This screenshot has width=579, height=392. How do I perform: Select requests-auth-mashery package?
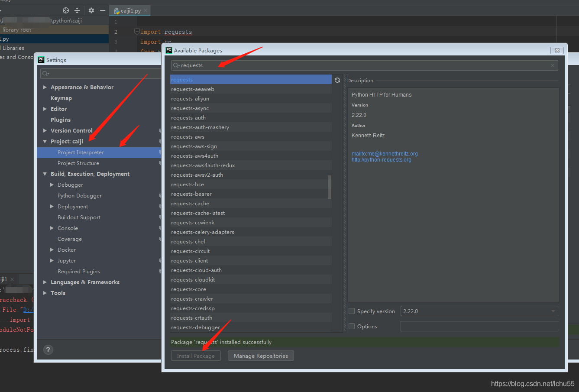[251, 127]
